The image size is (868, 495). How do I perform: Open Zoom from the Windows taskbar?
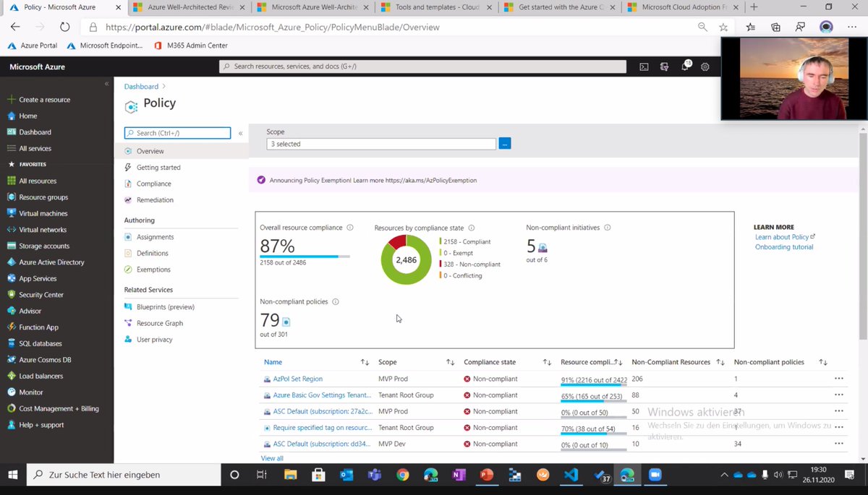point(656,475)
